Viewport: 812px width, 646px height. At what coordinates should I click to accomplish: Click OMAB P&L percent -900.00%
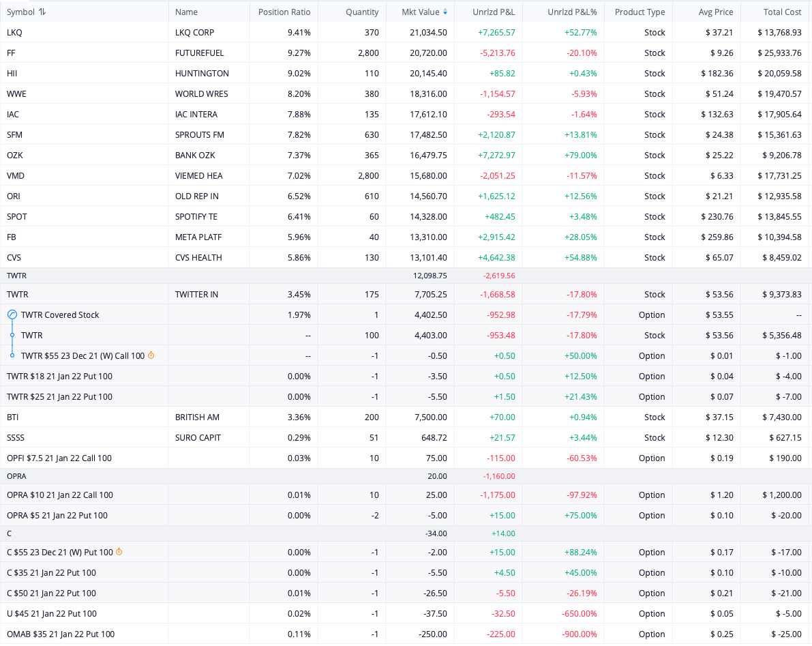pos(580,634)
